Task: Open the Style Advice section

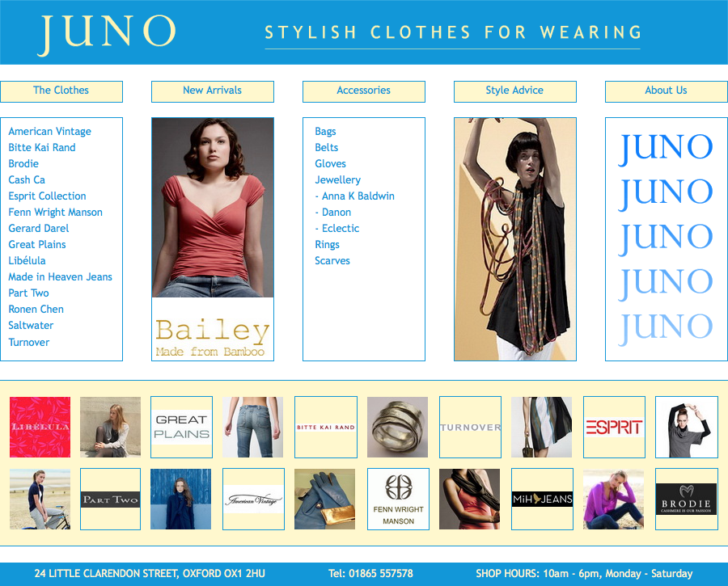Action: tap(515, 91)
